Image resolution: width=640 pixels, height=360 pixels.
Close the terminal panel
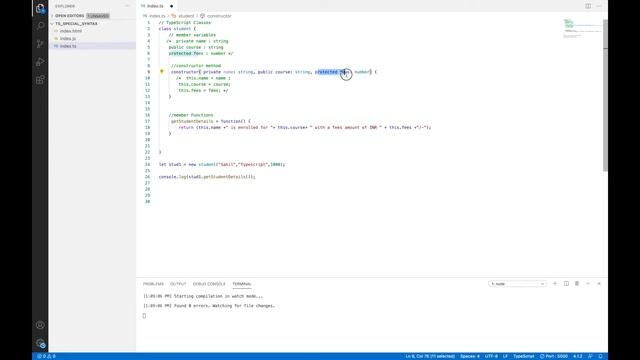[x=599, y=284]
